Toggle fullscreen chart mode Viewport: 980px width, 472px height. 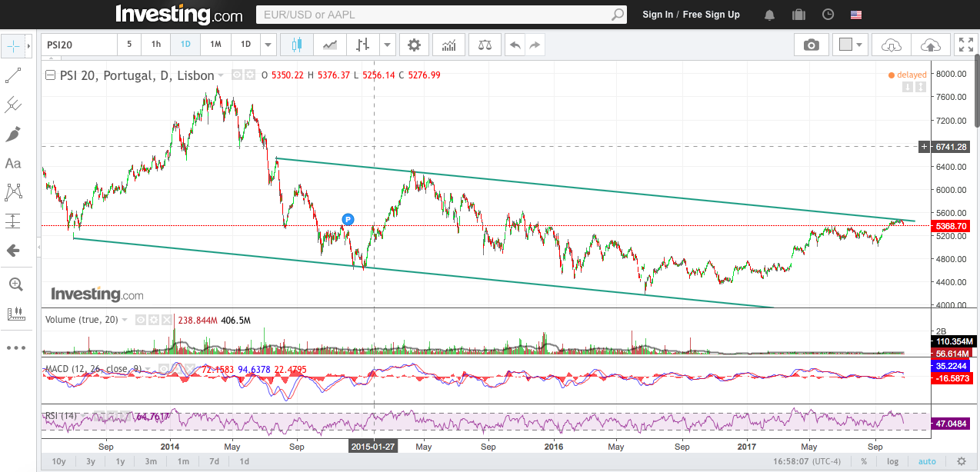(x=965, y=45)
